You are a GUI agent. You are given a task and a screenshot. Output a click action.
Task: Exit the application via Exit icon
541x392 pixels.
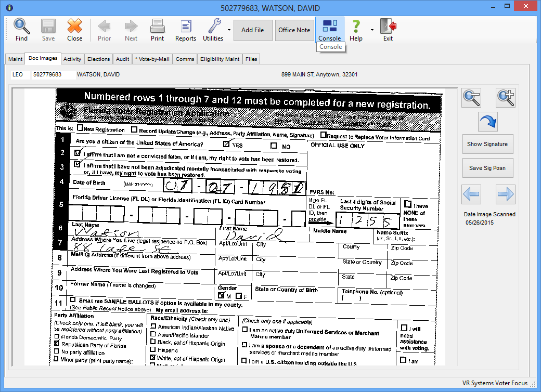coord(388,30)
